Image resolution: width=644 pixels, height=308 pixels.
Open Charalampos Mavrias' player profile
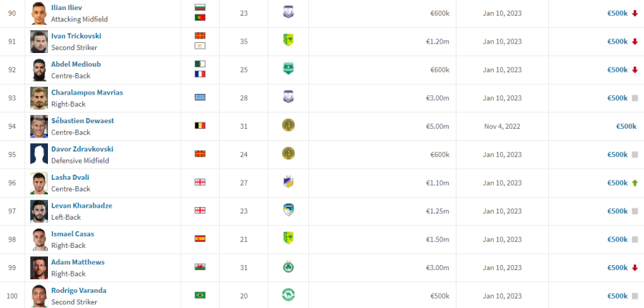coord(87,92)
